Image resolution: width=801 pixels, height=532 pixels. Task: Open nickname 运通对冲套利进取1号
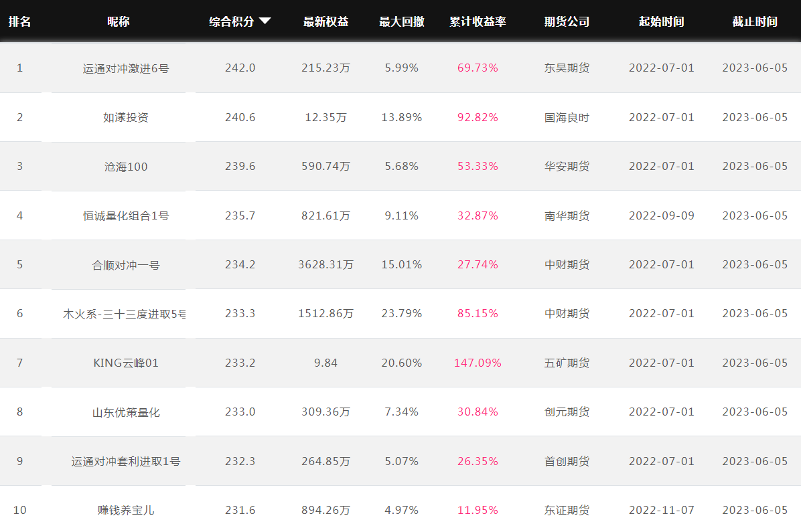[x=126, y=462]
